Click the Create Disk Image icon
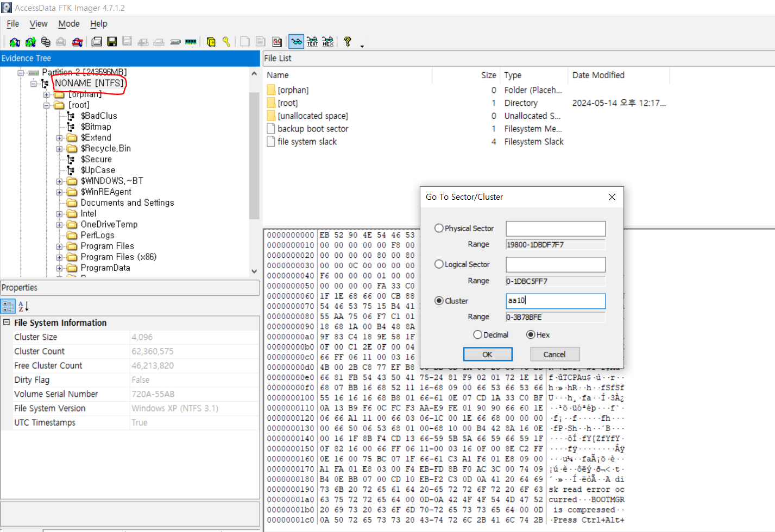Image resolution: width=775 pixels, height=532 pixels. [x=97, y=42]
